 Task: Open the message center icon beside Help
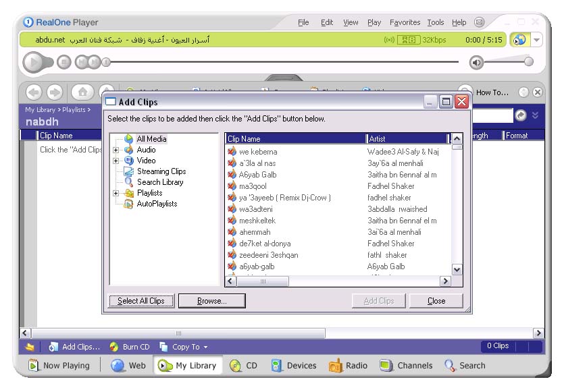[479, 22]
